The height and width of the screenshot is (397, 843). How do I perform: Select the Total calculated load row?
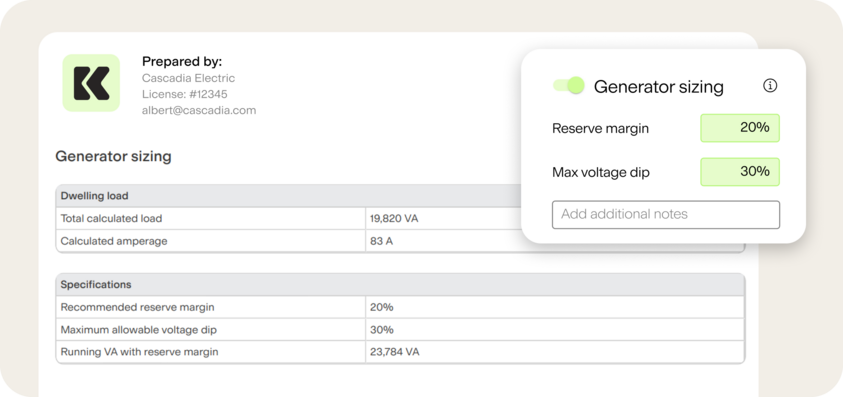[288, 218]
